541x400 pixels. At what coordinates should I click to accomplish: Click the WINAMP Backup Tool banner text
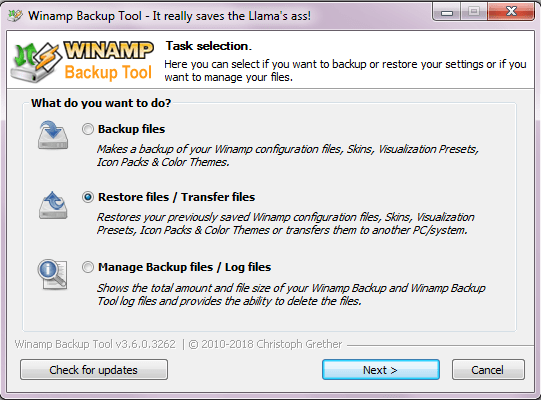click(x=108, y=61)
